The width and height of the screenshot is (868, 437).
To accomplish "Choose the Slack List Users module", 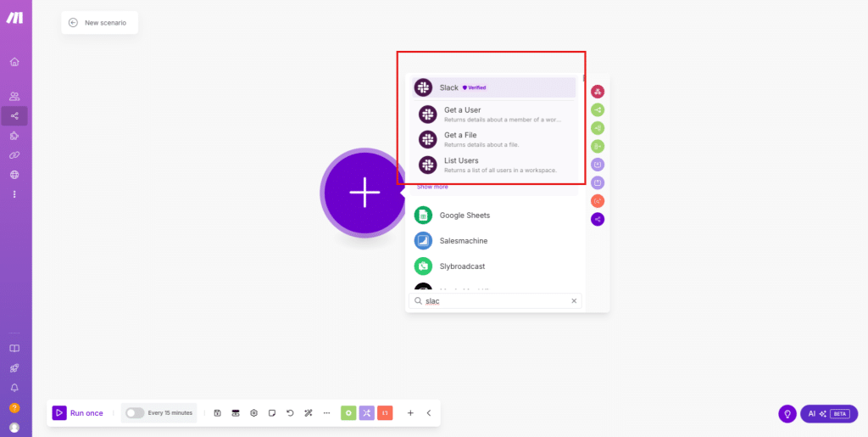I will (494, 165).
